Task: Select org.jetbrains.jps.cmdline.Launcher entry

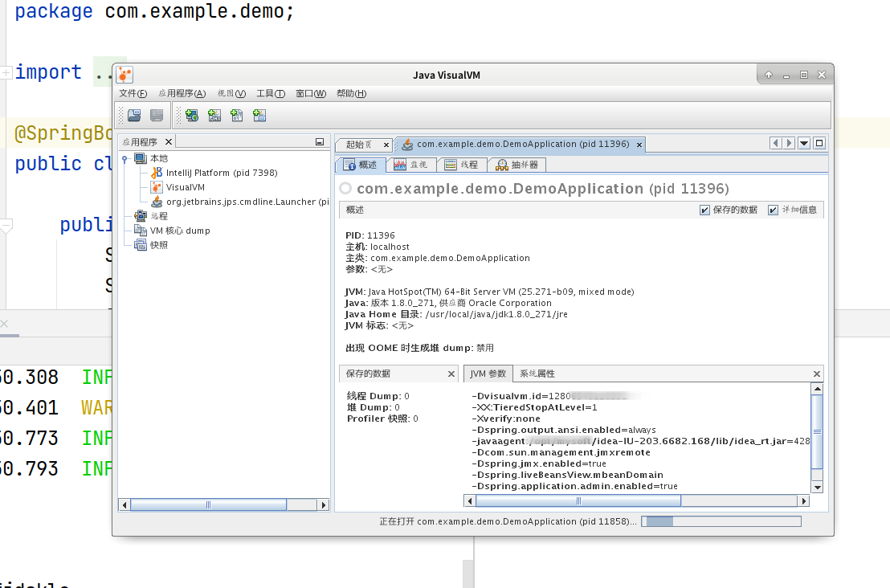Action: coord(247,202)
